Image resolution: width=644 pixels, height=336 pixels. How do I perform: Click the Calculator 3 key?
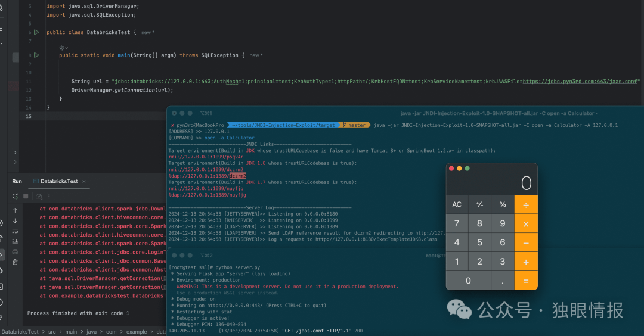502,262
